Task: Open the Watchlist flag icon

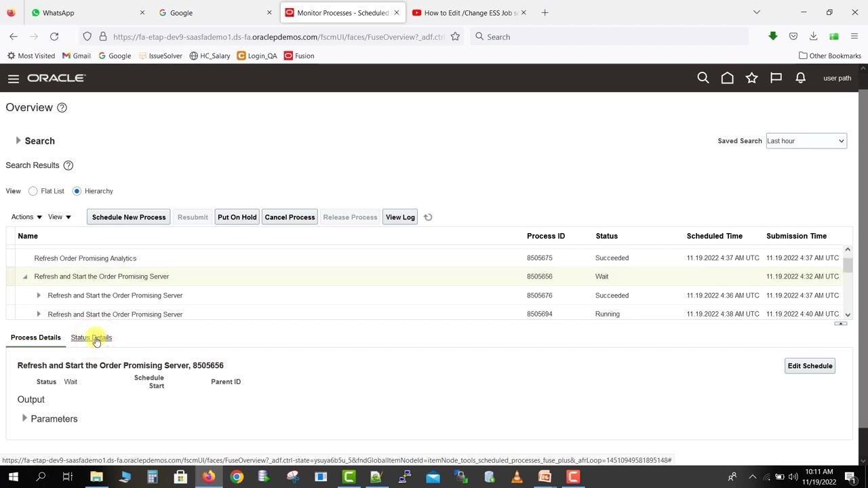Action: [x=776, y=78]
